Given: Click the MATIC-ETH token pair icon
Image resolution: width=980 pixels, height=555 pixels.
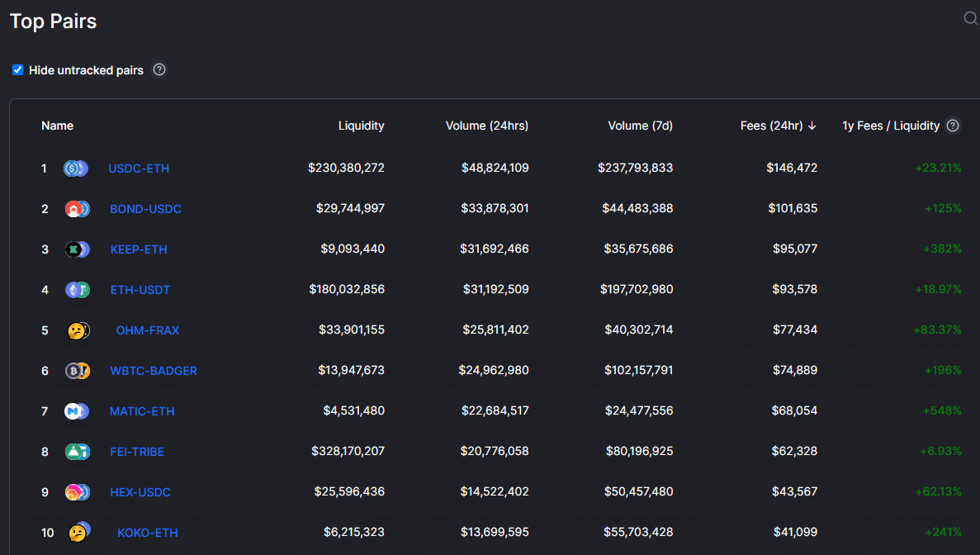Looking at the screenshot, I should tap(77, 411).
